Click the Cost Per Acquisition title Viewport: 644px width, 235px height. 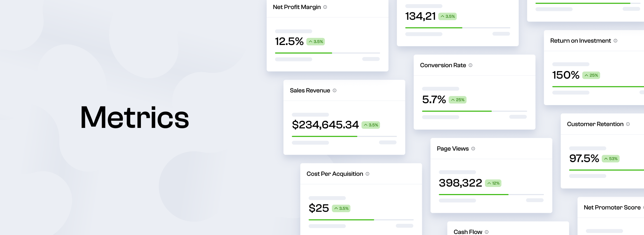click(335, 174)
